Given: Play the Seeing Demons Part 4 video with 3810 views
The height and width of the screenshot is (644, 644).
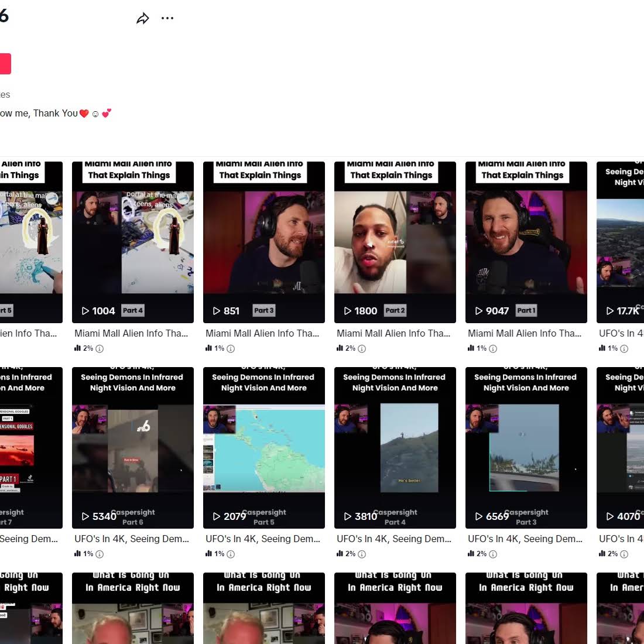Looking at the screenshot, I should coord(395,448).
